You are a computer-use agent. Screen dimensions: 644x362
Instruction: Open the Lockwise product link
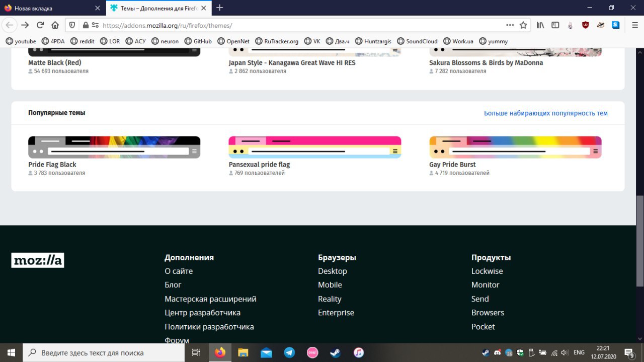487,271
